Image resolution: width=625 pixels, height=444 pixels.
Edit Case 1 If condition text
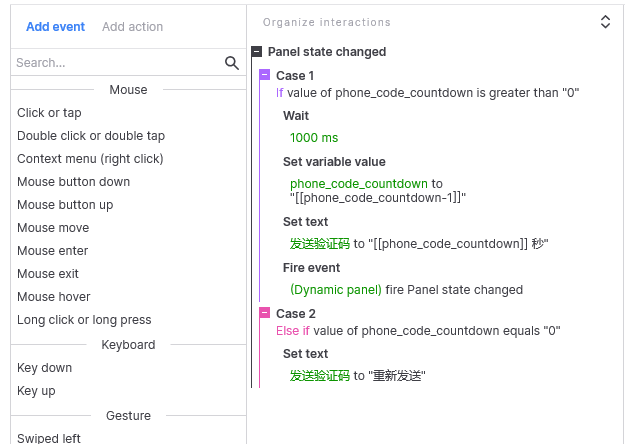[x=427, y=93]
